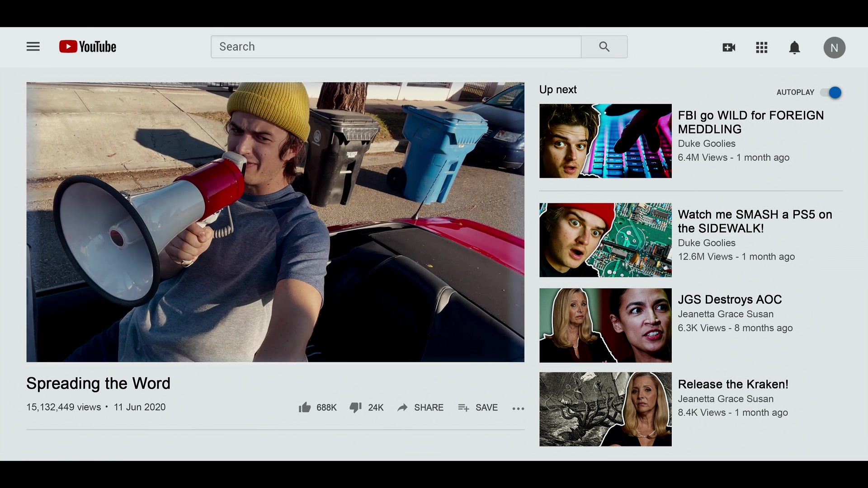Viewport: 868px width, 488px height.
Task: Like the video with thumbs up
Action: click(317, 407)
